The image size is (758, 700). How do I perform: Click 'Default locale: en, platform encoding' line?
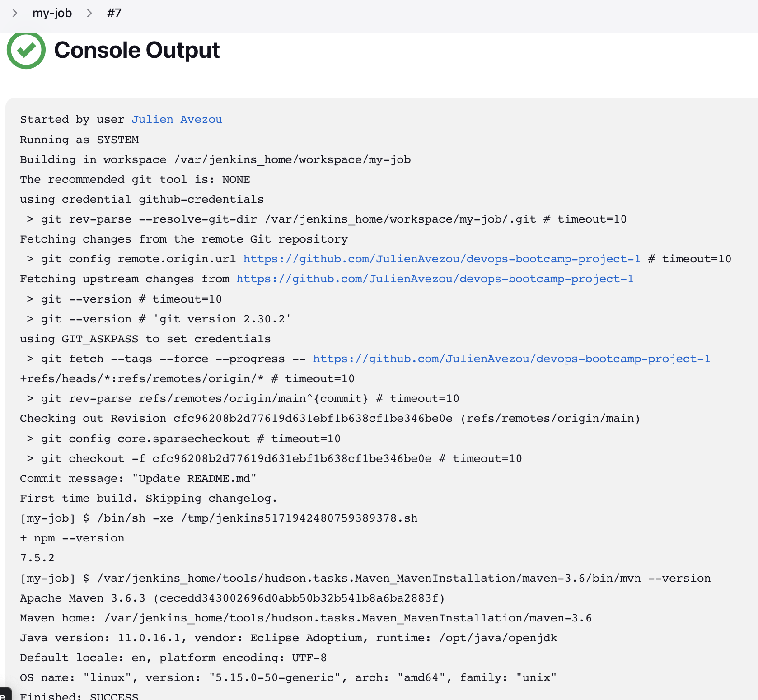[x=173, y=658]
